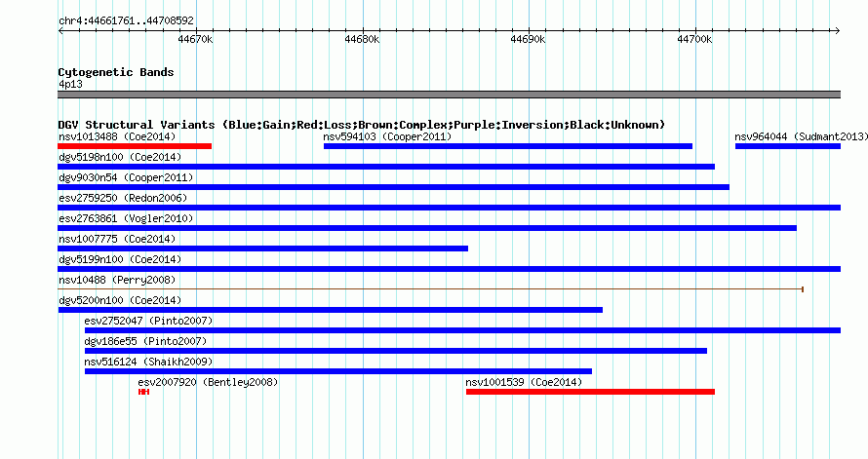Open the dgv186e55 (Pinto2007) label
Image resolution: width=868 pixels, height=459 pixels.
(145, 341)
